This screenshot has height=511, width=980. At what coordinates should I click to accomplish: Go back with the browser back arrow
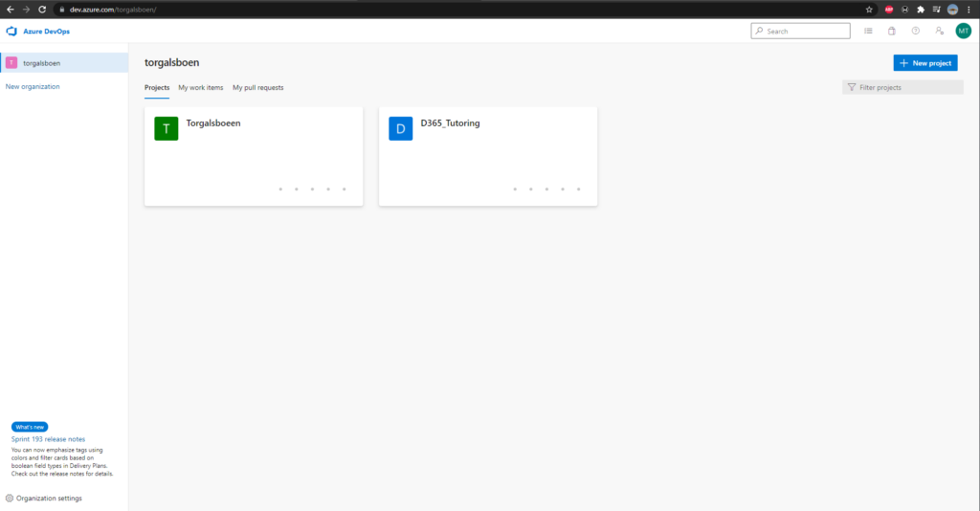coord(10,10)
